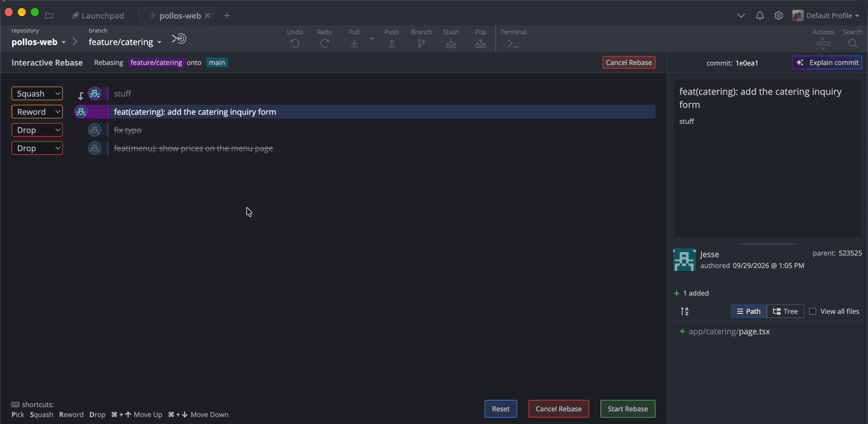Open the Reword action dropdown
Image resolution: width=868 pixels, height=424 pixels.
[37, 112]
